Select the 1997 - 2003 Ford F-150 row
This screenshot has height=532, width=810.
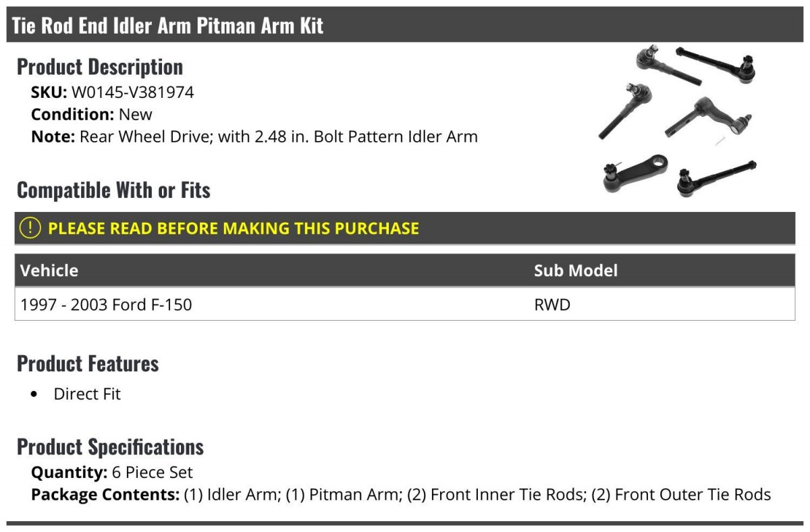point(405,304)
